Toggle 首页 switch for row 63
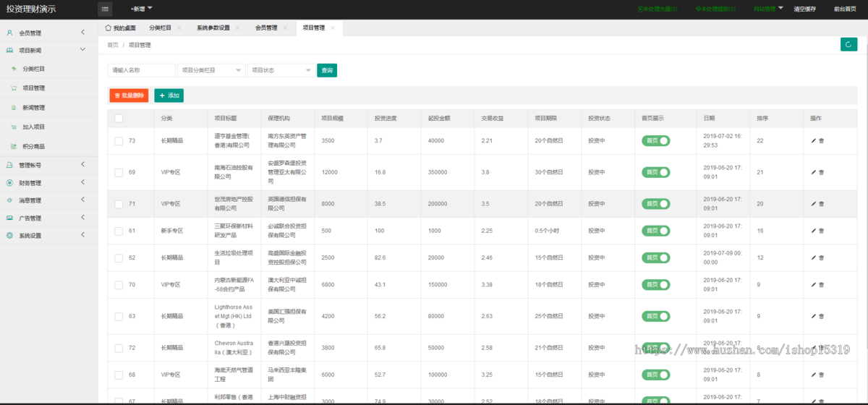This screenshot has height=405, width=868. 655,316
